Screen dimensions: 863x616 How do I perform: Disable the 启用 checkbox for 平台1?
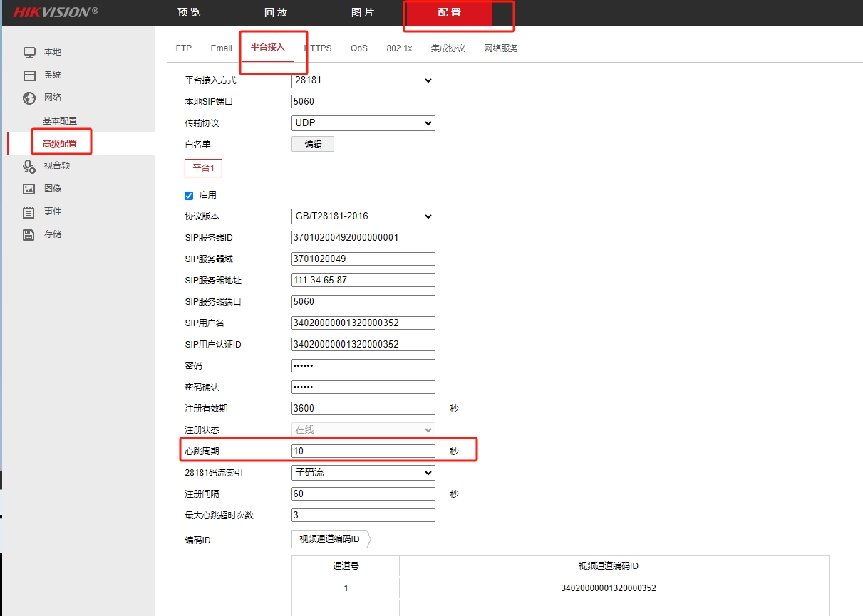click(188, 194)
